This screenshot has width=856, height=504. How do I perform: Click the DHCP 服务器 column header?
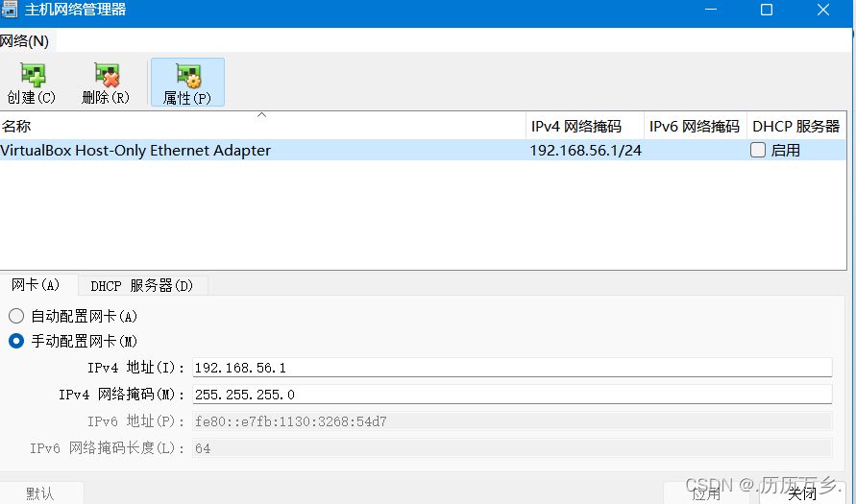click(796, 126)
